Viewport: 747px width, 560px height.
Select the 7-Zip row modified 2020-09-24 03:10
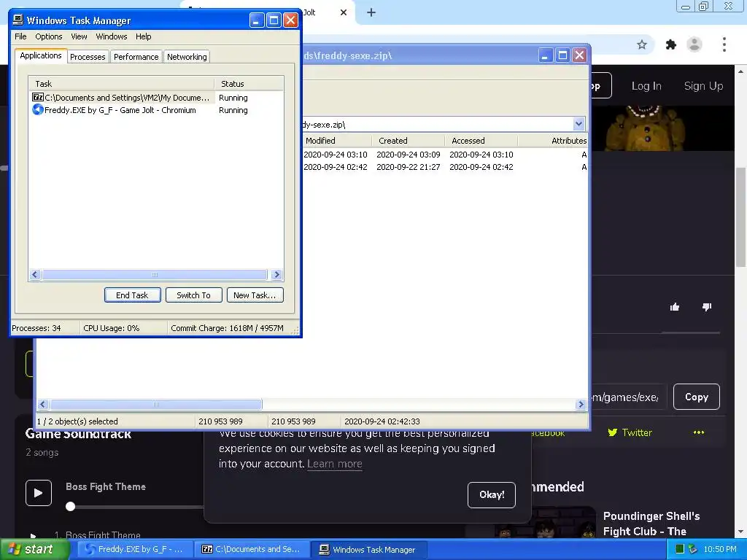pyautogui.click(x=446, y=155)
